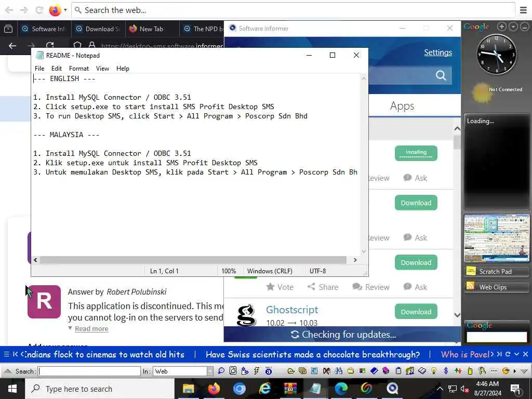Click the Settings link in Software Informer
The height and width of the screenshot is (399, 532).
(x=437, y=52)
